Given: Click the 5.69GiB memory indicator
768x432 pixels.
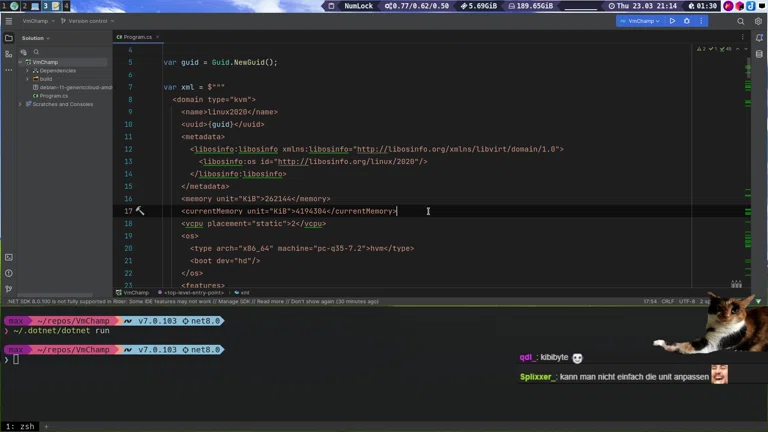Looking at the screenshot, I should [x=479, y=6].
